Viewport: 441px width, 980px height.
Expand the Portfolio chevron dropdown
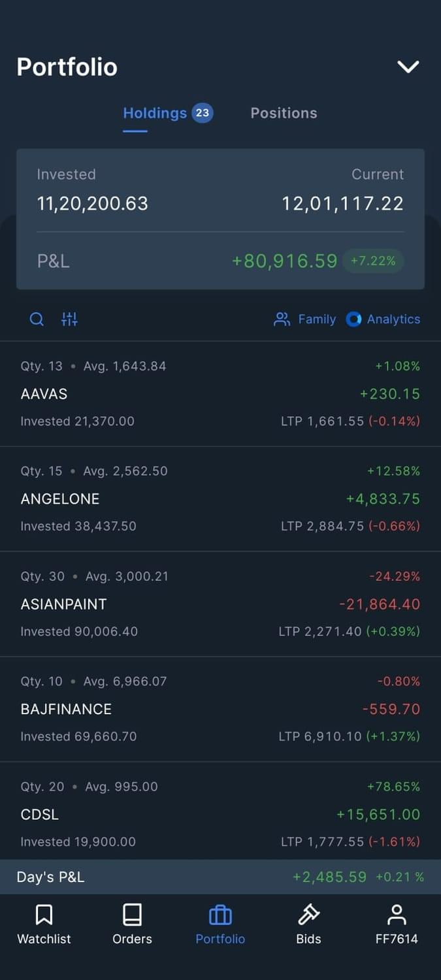coord(408,67)
